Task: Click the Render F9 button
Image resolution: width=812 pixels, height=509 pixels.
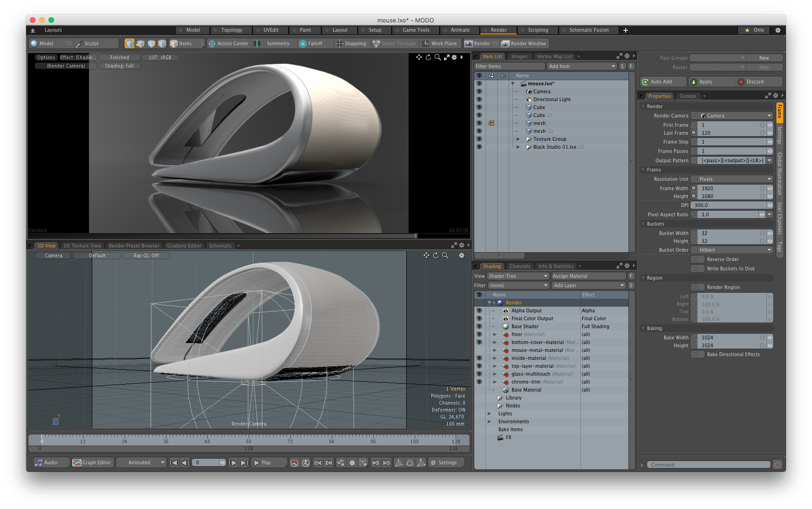Action: [x=482, y=43]
